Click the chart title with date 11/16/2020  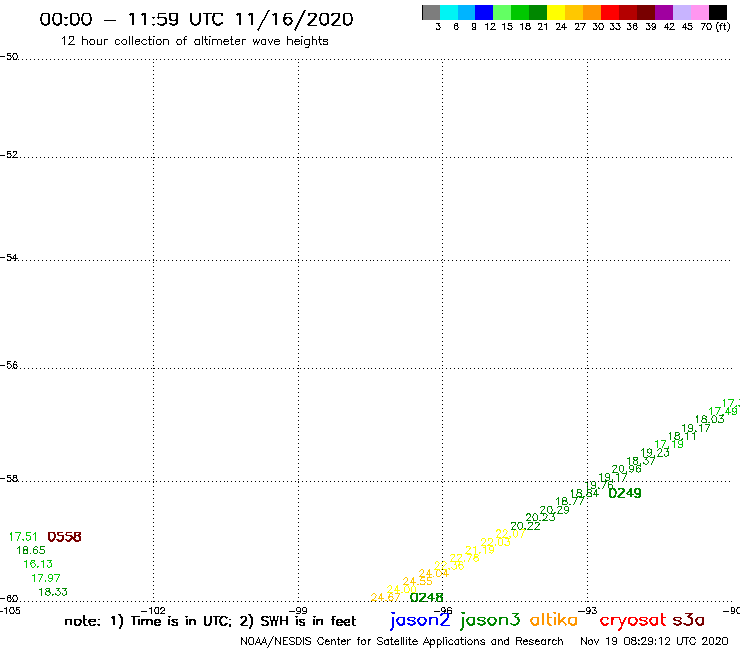tap(196, 19)
